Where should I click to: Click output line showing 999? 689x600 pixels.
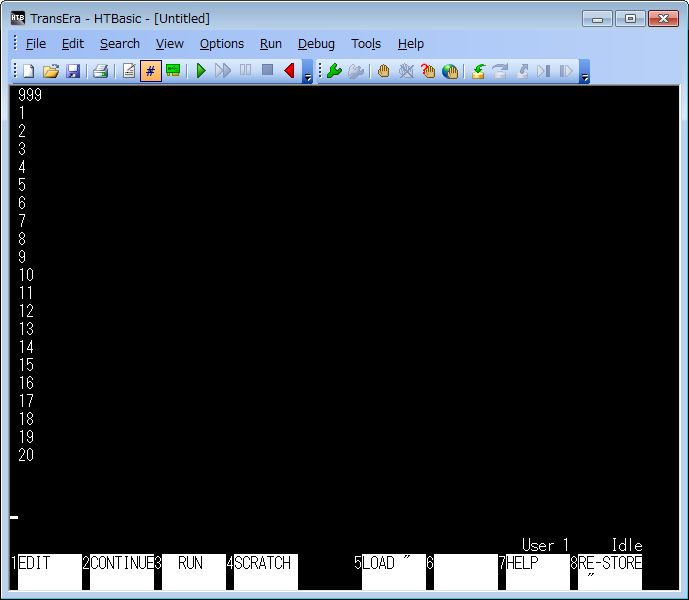click(x=30, y=95)
